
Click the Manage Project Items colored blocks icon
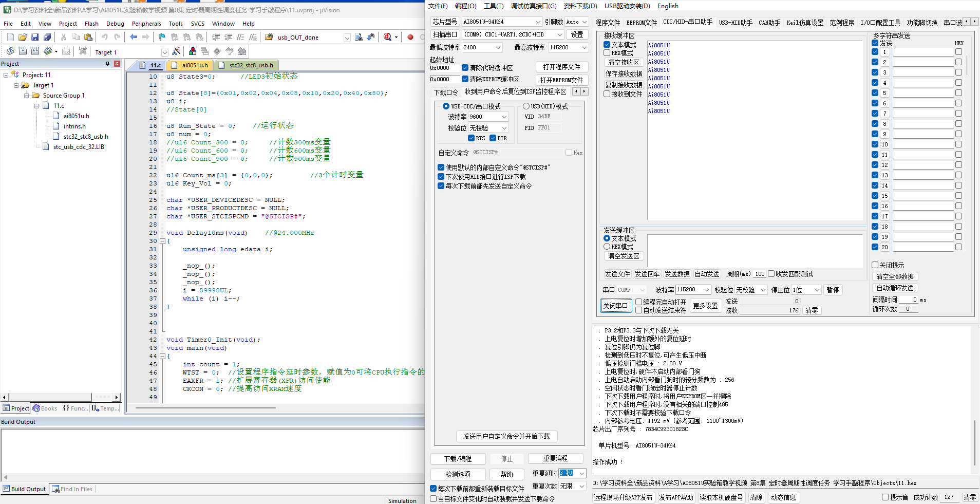(193, 51)
